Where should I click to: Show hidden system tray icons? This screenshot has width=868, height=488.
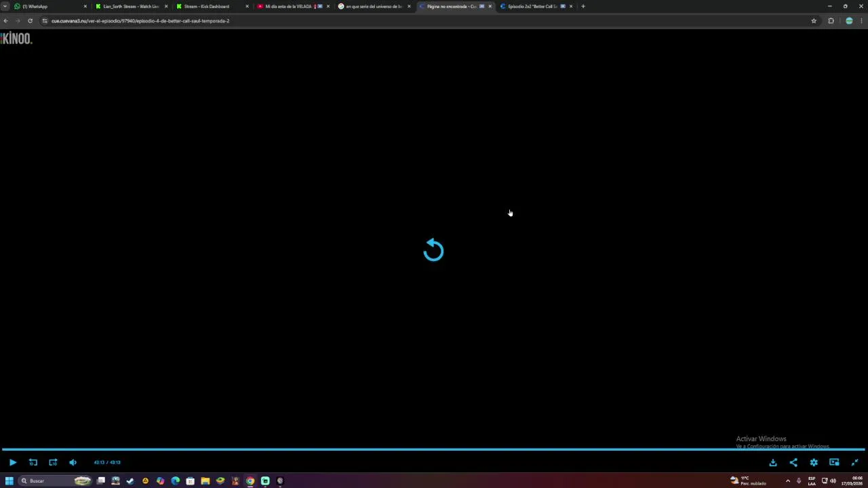click(x=787, y=481)
